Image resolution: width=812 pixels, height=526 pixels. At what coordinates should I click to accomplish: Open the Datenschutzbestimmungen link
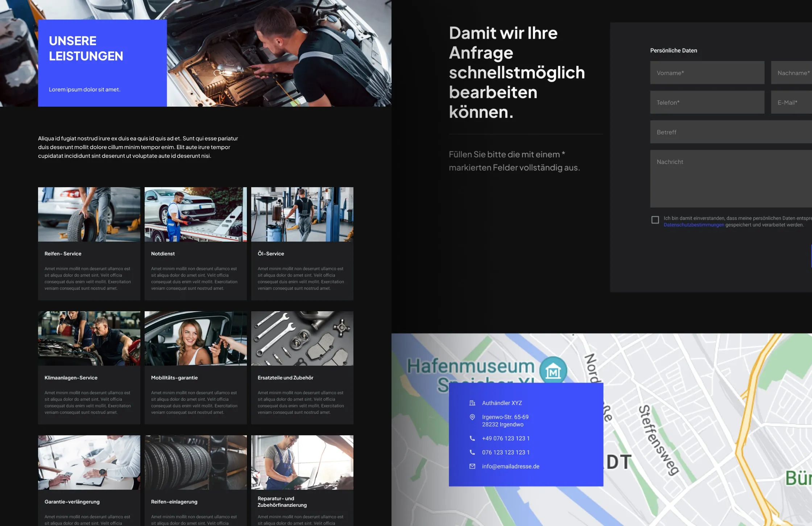coord(694,225)
